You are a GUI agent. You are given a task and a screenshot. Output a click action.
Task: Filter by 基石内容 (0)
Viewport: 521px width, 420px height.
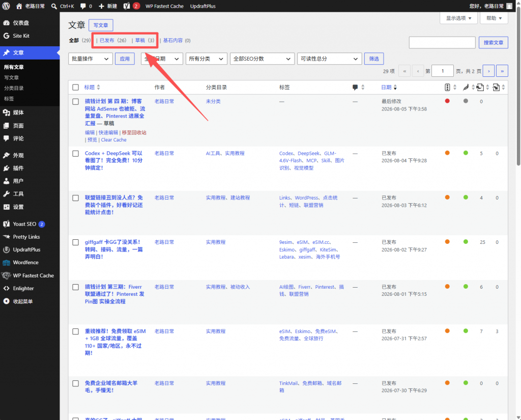click(x=177, y=41)
